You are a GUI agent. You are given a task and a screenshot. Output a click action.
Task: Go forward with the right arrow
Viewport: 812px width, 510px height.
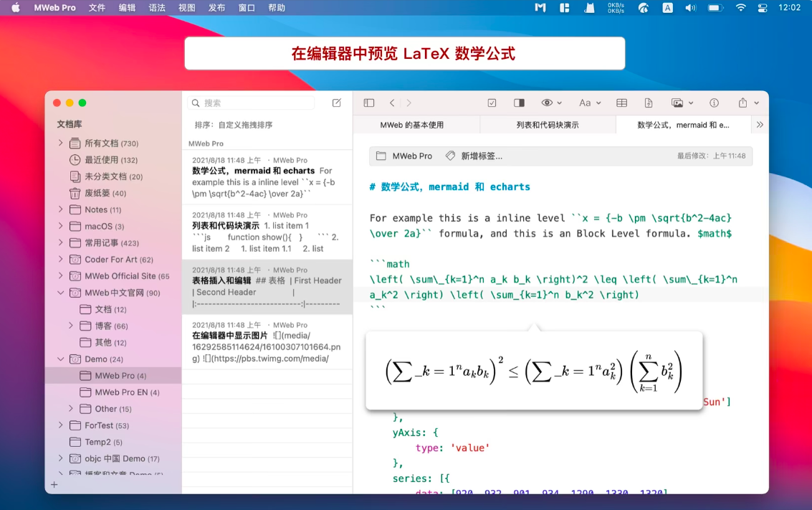pyautogui.click(x=409, y=103)
